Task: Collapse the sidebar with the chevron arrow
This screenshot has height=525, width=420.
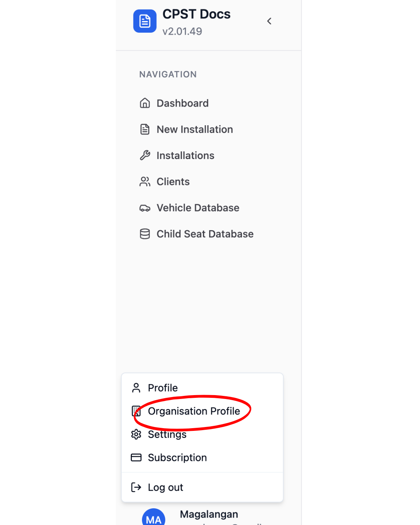Action: click(x=269, y=21)
